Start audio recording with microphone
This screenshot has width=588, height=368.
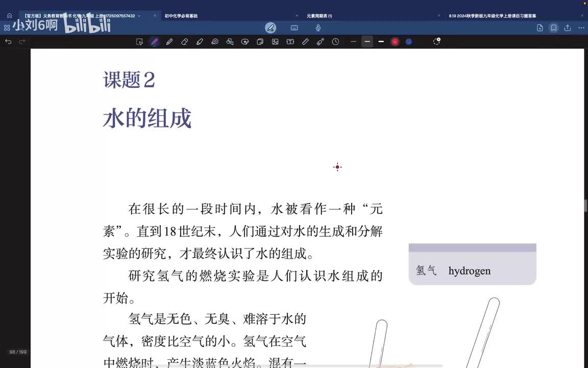pyautogui.click(x=318, y=28)
